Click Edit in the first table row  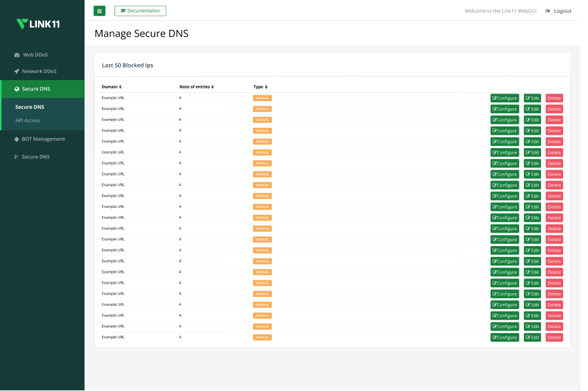pyautogui.click(x=532, y=98)
